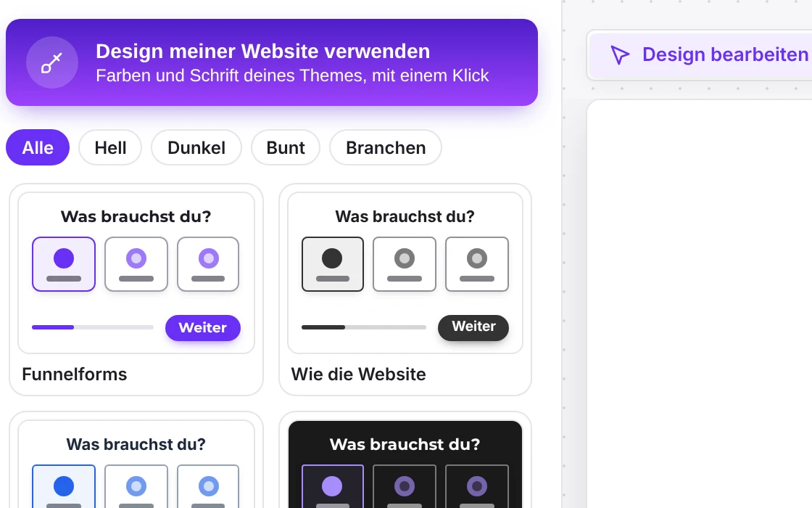The width and height of the screenshot is (812, 508).
Task: Select first dark option tile in Wie die Website preview
Action: click(x=333, y=264)
